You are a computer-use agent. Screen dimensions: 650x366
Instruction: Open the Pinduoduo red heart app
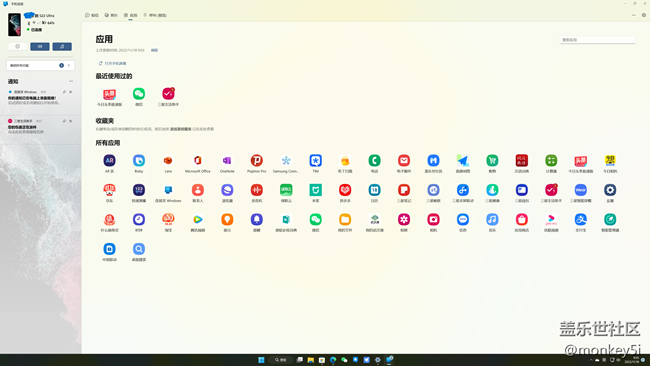[x=345, y=190]
